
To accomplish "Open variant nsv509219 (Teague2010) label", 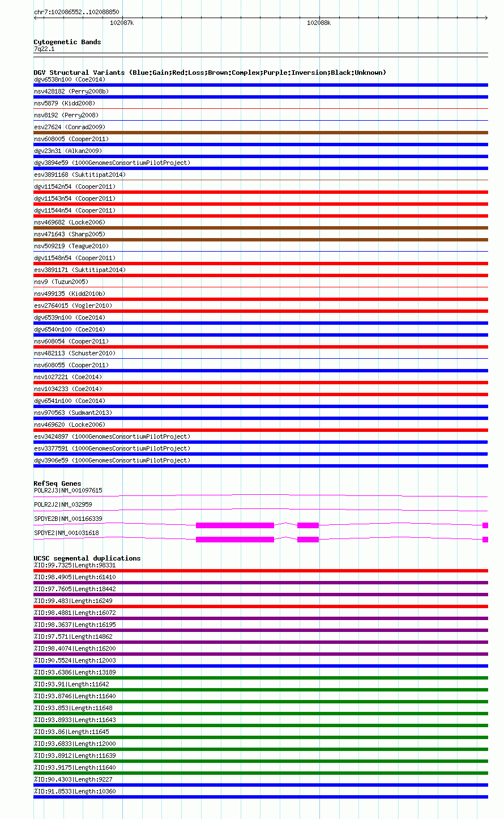I will coord(71,246).
